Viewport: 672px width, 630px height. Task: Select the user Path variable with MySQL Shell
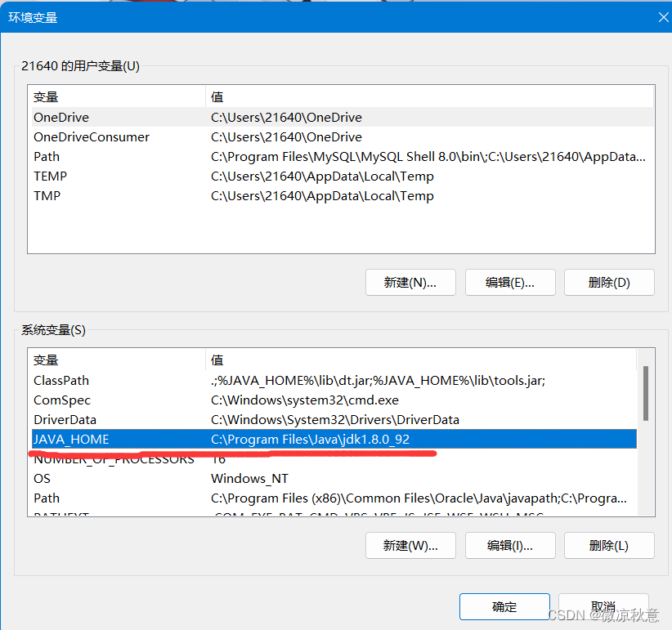[x=343, y=156]
